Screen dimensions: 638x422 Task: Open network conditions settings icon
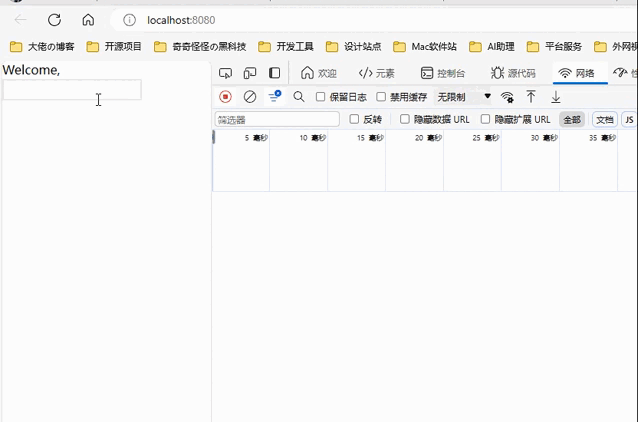pyautogui.click(x=507, y=97)
